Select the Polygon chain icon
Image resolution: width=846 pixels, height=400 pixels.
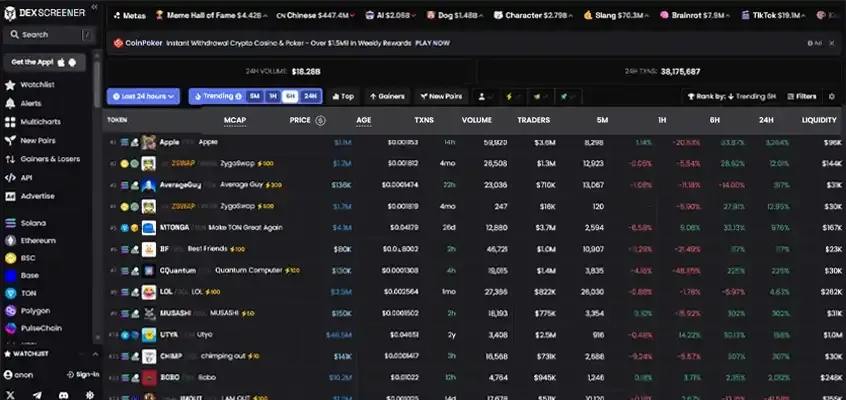(11, 311)
